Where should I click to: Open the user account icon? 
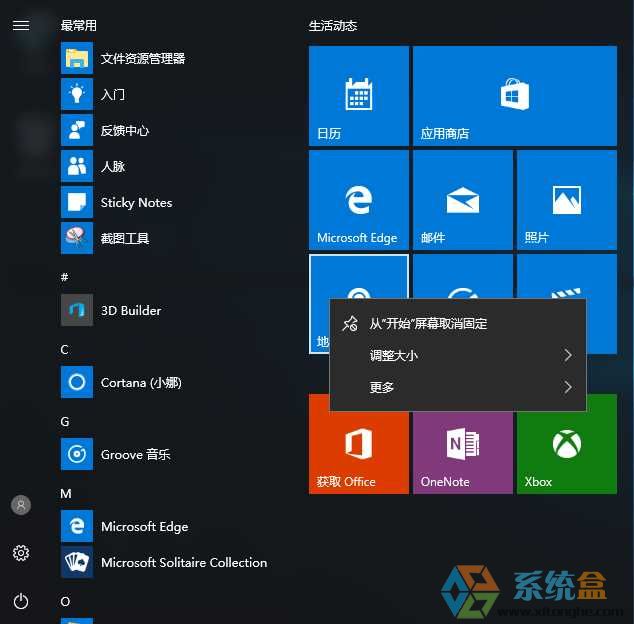pos(21,505)
